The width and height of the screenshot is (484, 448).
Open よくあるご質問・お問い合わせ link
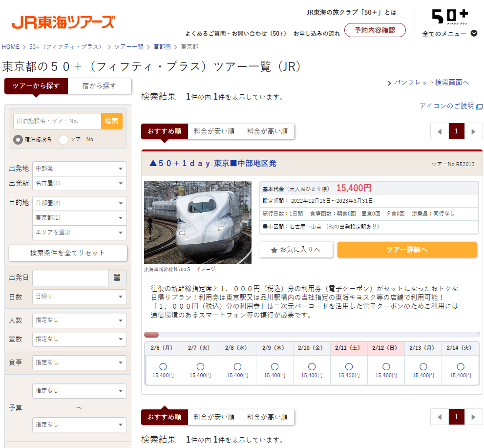[235, 33]
